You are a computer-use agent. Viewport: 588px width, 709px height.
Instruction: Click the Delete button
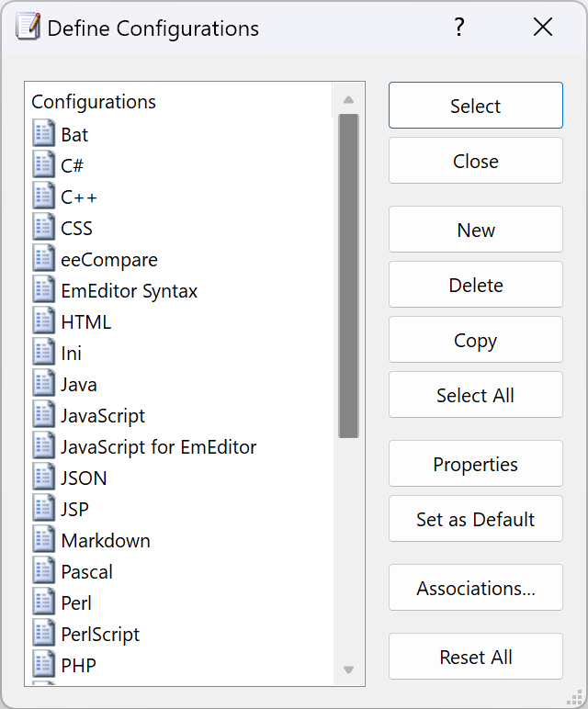[476, 285]
